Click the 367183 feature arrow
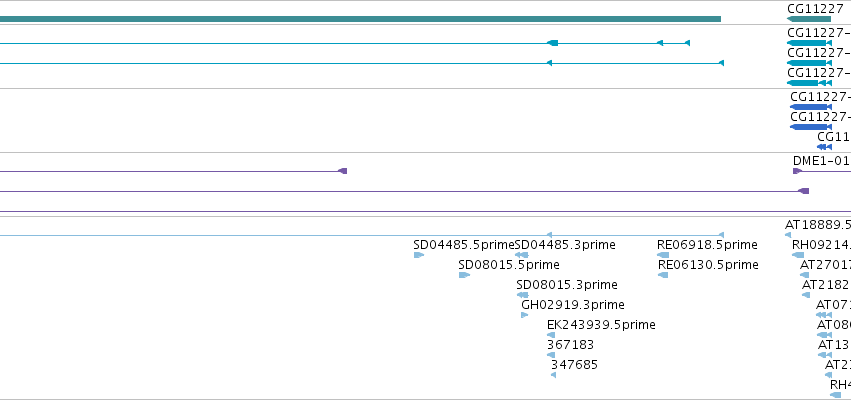The width and height of the screenshot is (851, 400). [551, 355]
